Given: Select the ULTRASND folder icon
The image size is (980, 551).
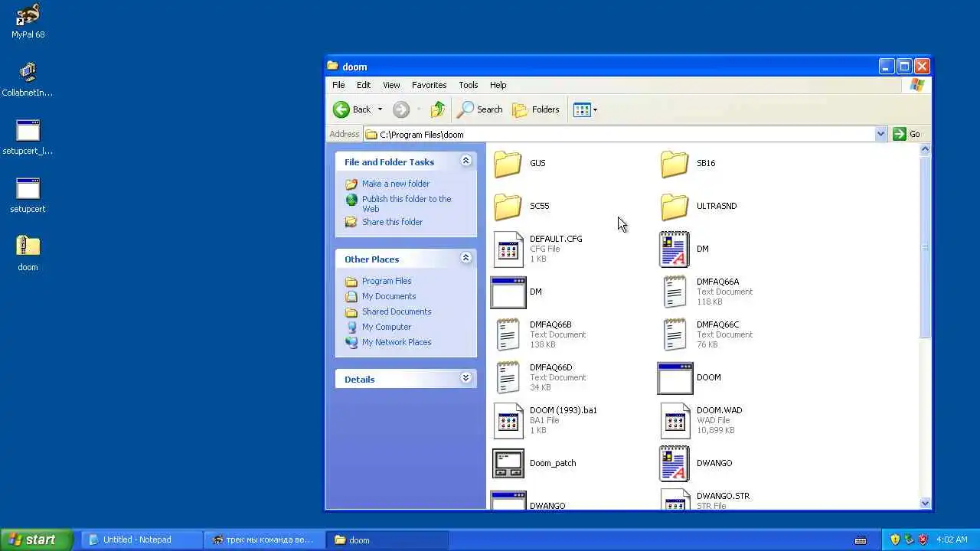Looking at the screenshot, I should tap(675, 206).
